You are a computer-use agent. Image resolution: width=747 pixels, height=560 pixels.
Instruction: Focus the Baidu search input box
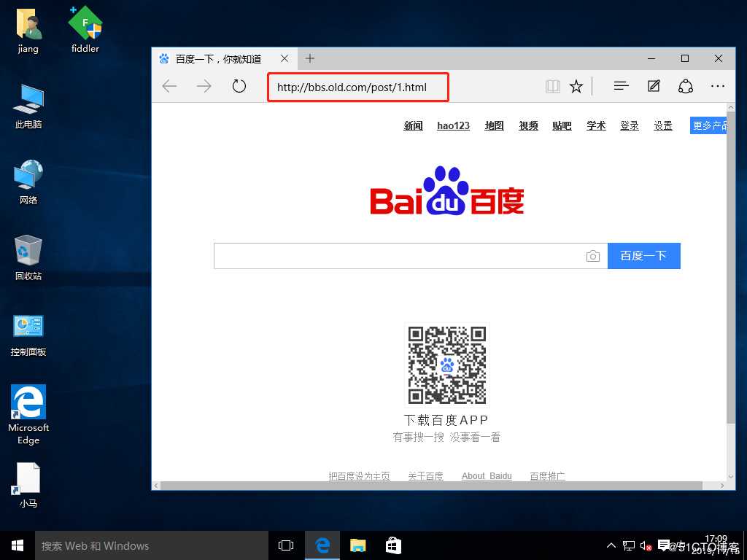[x=398, y=256]
